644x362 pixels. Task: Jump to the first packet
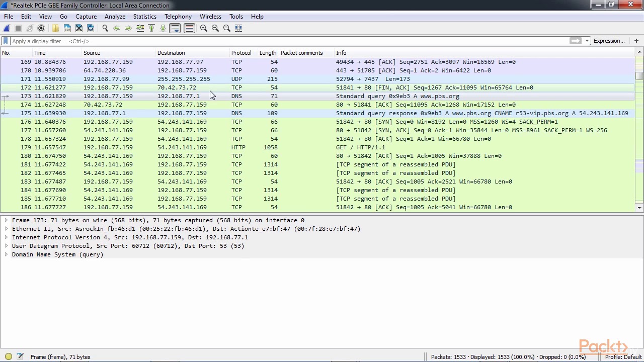[151, 28]
